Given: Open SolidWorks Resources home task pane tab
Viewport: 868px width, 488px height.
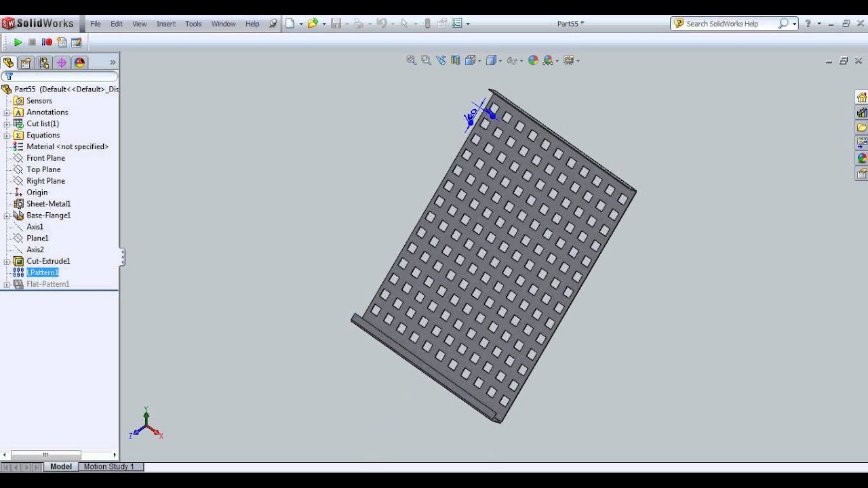Looking at the screenshot, I should coord(862,98).
